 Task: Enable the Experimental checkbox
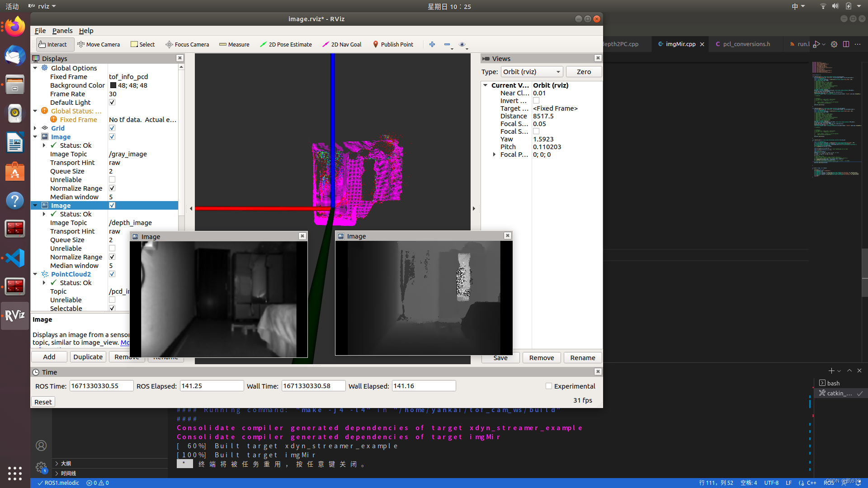pyautogui.click(x=549, y=386)
